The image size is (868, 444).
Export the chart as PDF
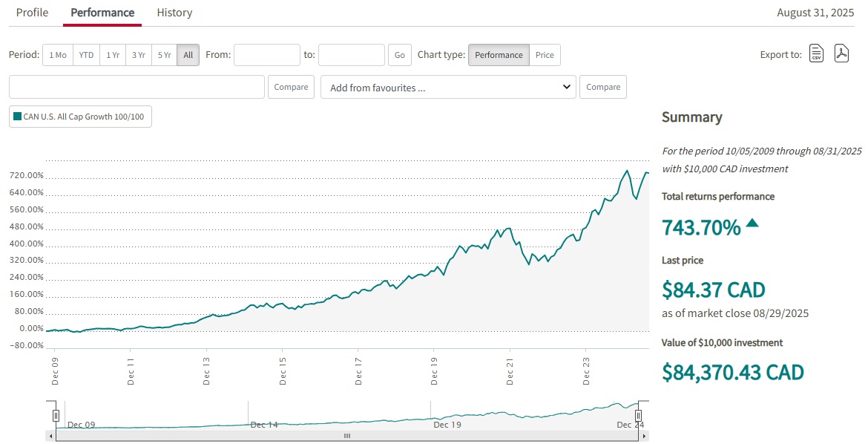(841, 54)
